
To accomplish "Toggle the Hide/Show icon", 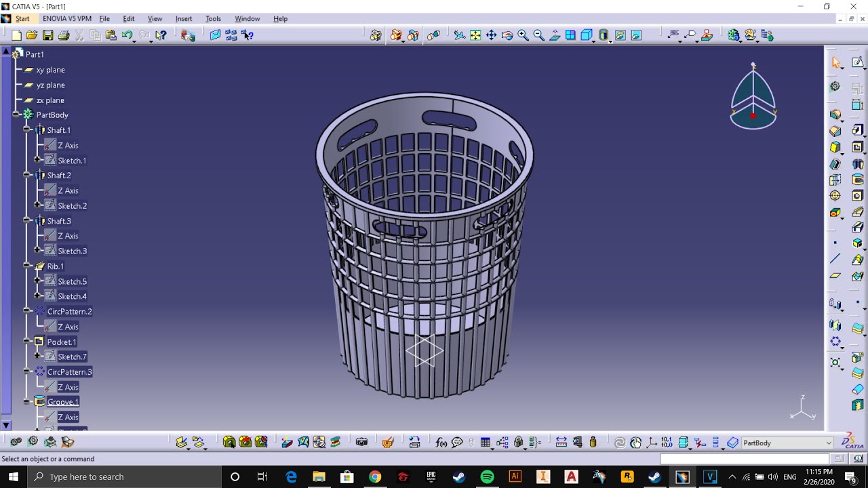I will point(620,35).
